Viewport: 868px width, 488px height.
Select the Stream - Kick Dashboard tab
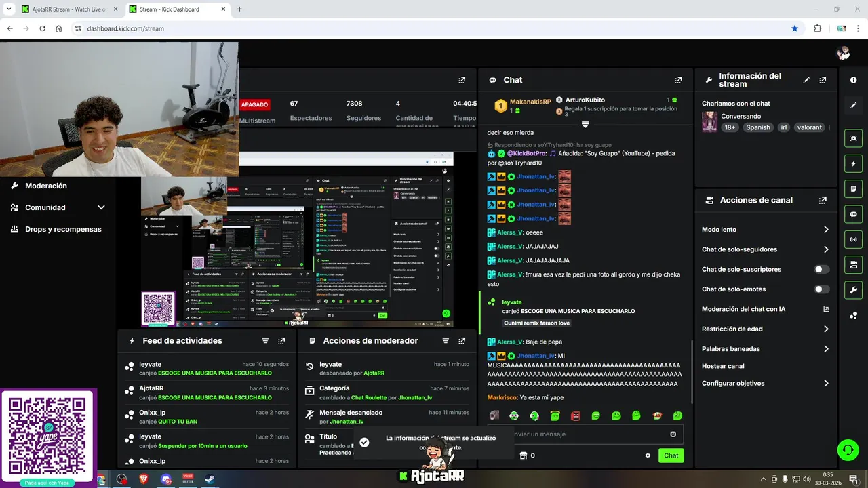coord(176,9)
